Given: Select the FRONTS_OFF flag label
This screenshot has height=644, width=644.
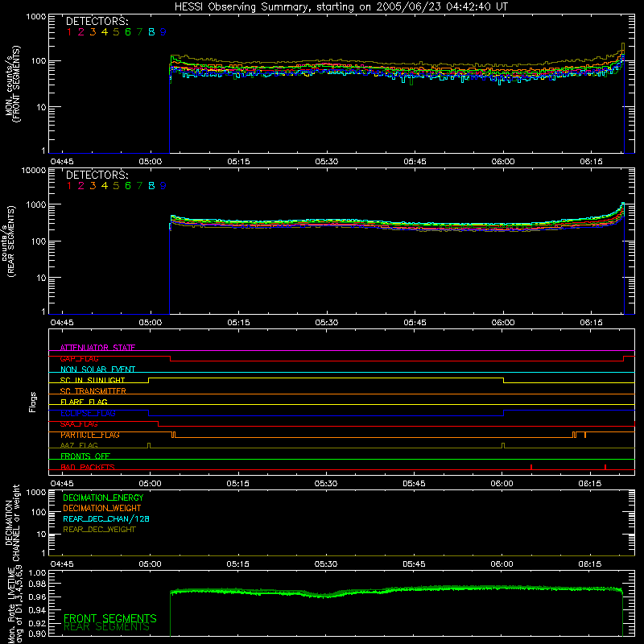Looking at the screenshot, I should (x=85, y=456).
